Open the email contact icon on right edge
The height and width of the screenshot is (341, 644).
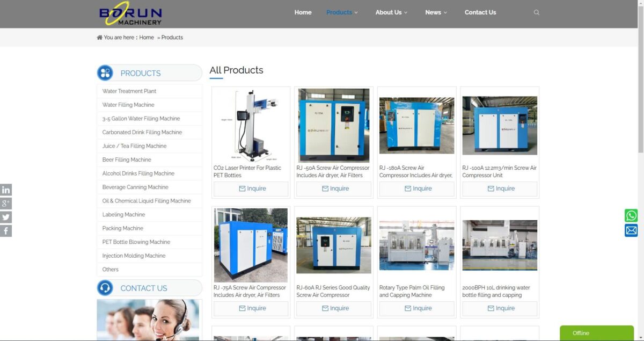[631, 230]
